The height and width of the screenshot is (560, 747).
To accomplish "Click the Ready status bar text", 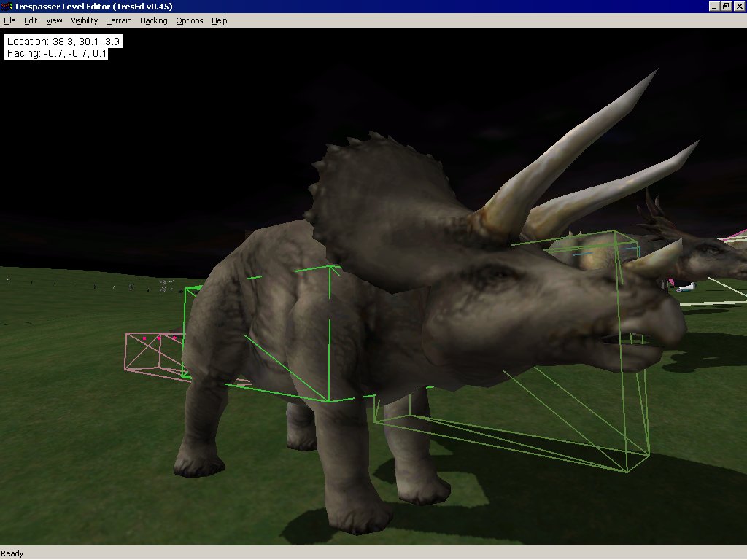I will [12, 553].
